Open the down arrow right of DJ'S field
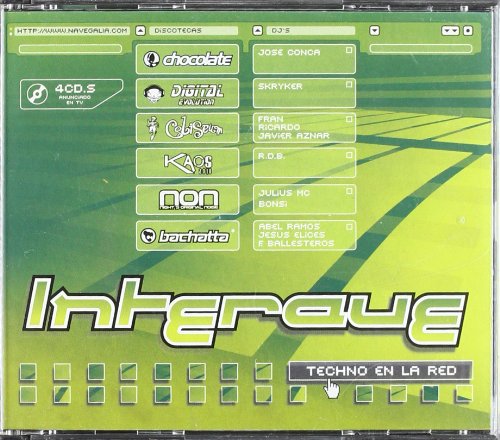The width and height of the screenshot is (500, 440). tap(375, 31)
